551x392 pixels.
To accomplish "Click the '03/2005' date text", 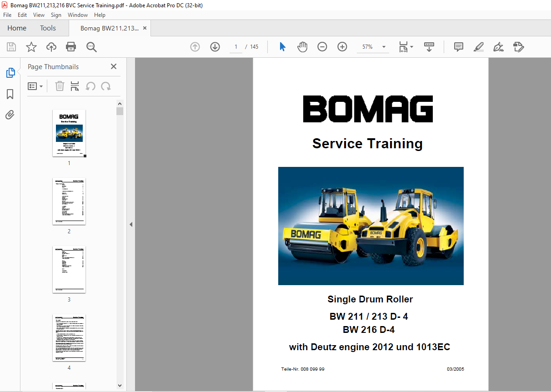I will tap(455, 369).
